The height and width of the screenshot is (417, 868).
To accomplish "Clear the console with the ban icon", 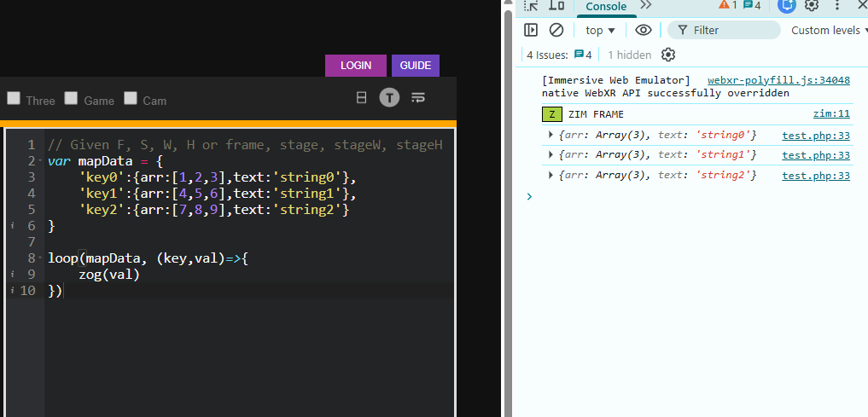I will (x=556, y=30).
